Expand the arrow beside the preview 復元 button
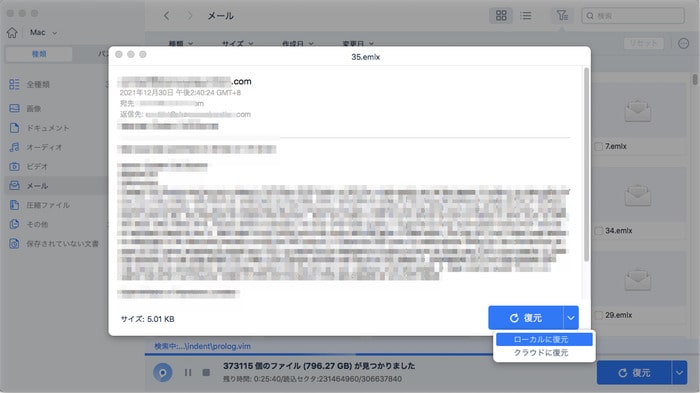Viewport: 700px width, 393px height. pyautogui.click(x=571, y=318)
